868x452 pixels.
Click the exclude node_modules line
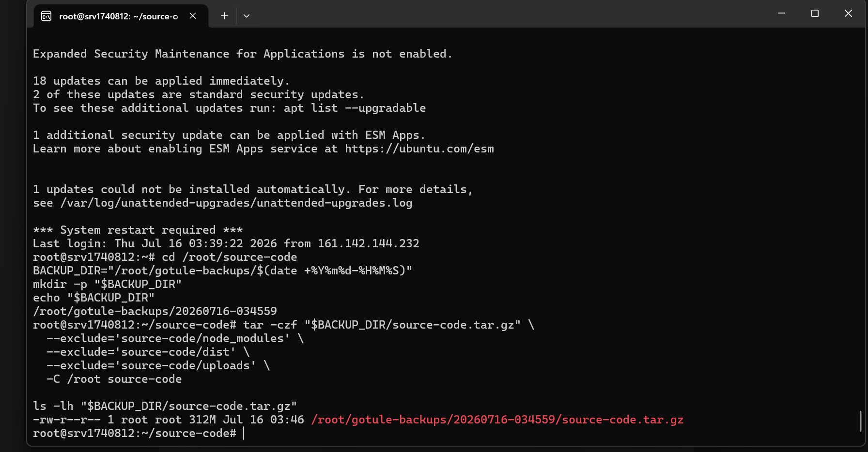pyautogui.click(x=175, y=338)
